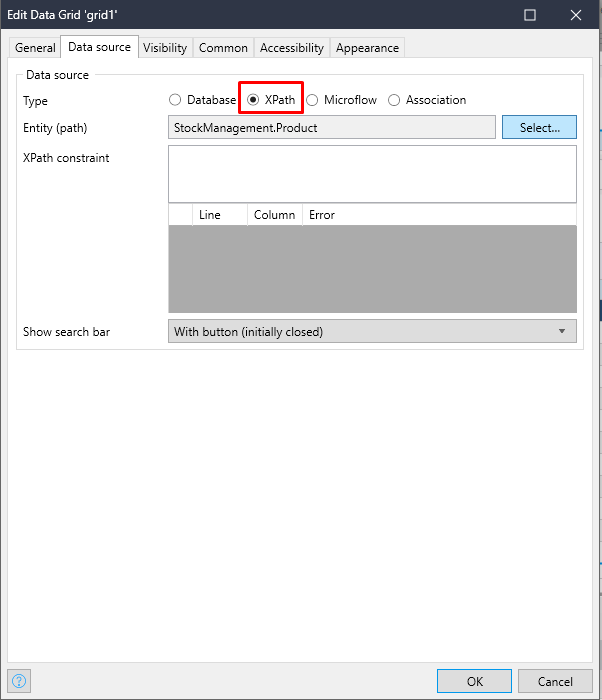Open the Show search bar dropdown
The width and height of the screenshot is (602, 700).
pyautogui.click(x=372, y=331)
